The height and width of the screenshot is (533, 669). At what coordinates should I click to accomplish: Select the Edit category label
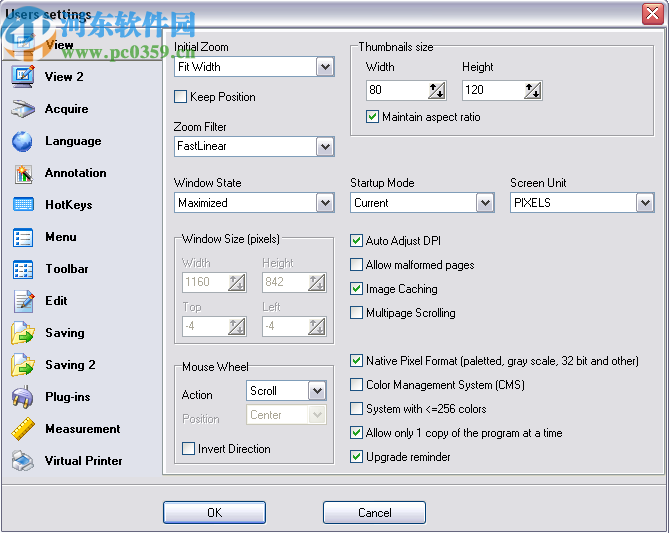tap(56, 301)
